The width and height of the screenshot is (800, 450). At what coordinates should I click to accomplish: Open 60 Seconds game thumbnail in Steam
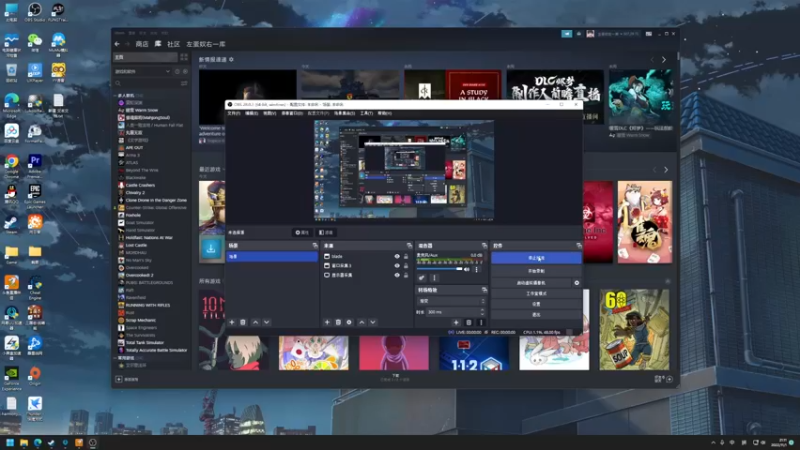coord(634,330)
